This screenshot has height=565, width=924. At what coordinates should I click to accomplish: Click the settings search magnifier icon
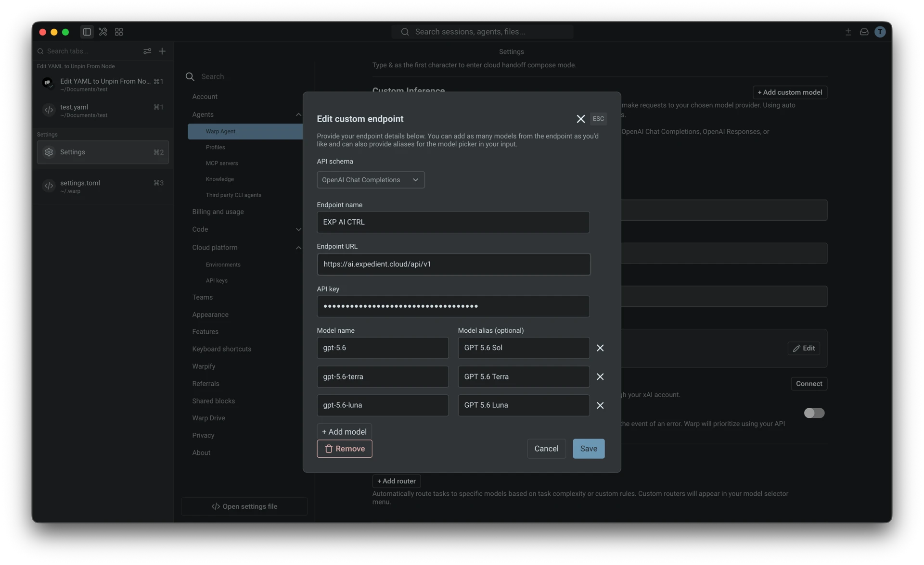pyautogui.click(x=190, y=76)
